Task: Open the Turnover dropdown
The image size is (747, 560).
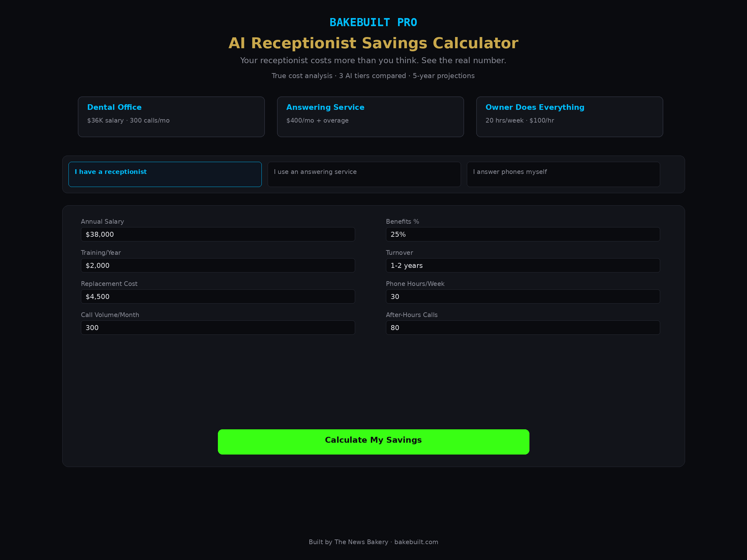Action: click(x=523, y=265)
